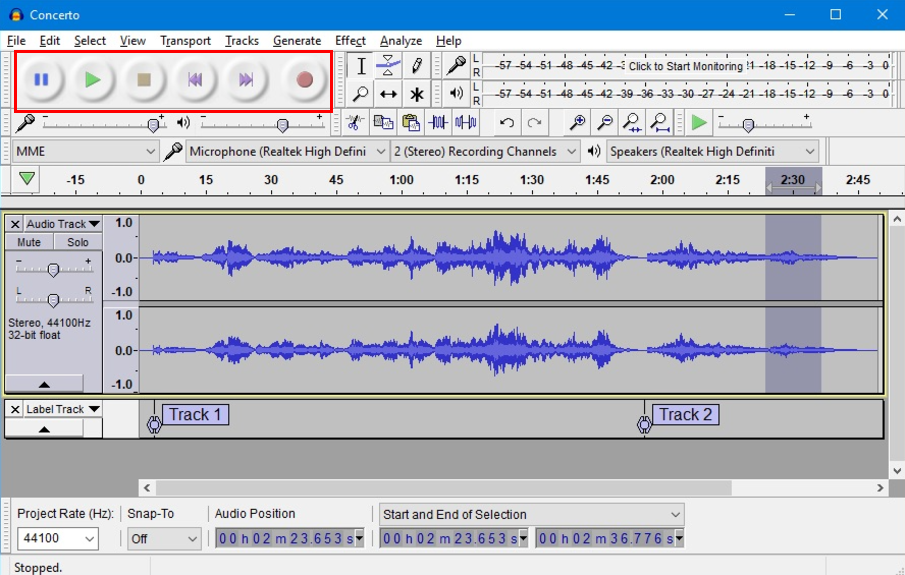Click the Play-at-Speed green arrow
This screenshot has height=575, width=905.
coord(699,122)
